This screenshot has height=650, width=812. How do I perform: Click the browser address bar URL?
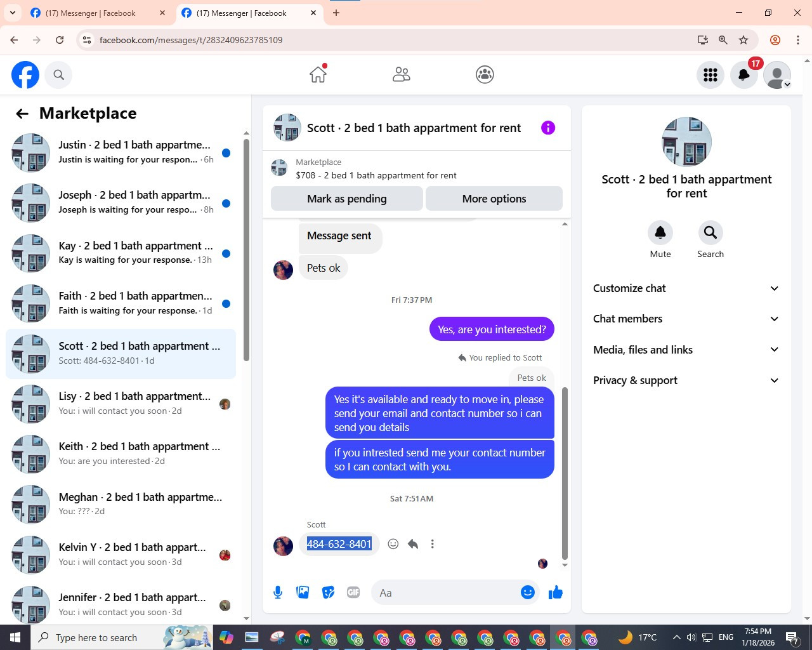click(191, 40)
